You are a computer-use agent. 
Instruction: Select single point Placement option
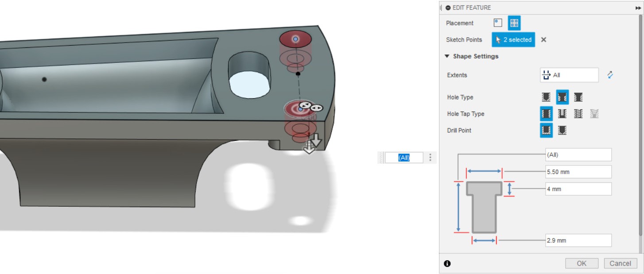498,23
